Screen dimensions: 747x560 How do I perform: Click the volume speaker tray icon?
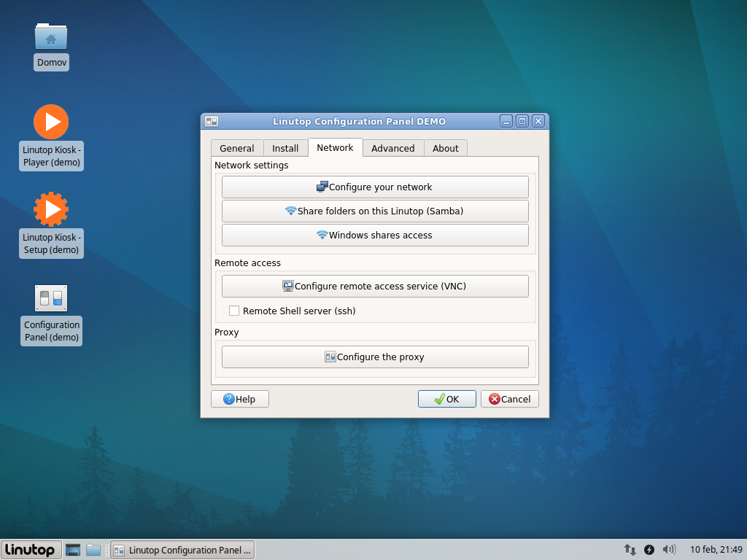(669, 550)
